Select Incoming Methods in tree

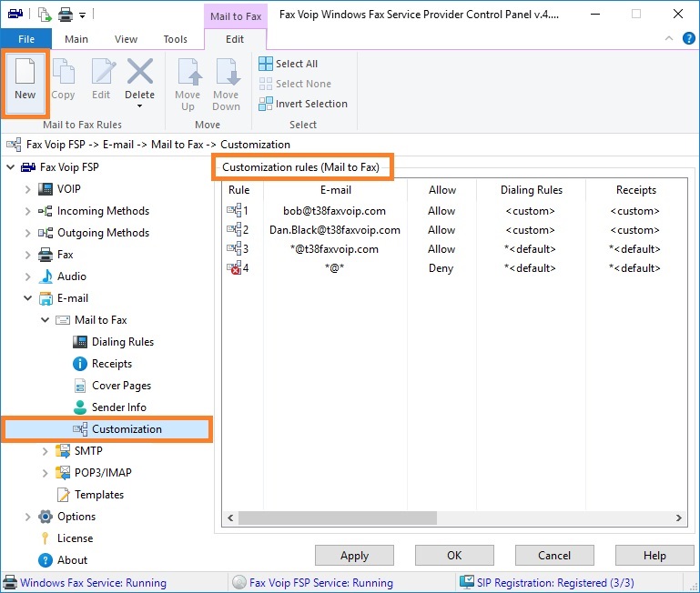pos(103,211)
